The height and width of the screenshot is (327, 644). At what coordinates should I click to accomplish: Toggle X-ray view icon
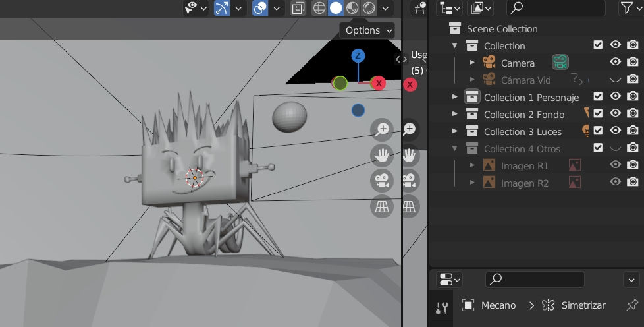tap(298, 8)
